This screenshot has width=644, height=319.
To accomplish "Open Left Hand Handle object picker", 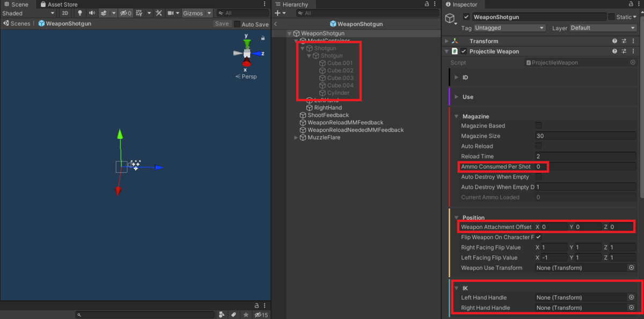I will 631,298.
